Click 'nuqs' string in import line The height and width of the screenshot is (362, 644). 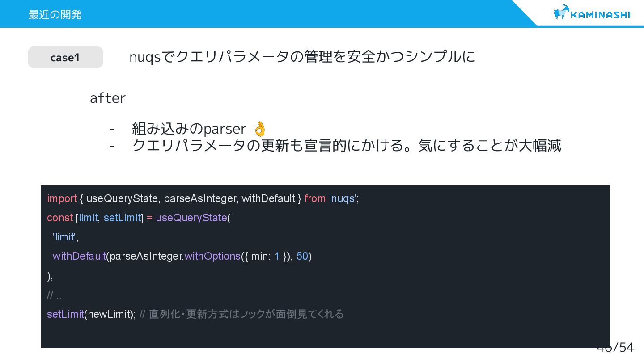(343, 198)
